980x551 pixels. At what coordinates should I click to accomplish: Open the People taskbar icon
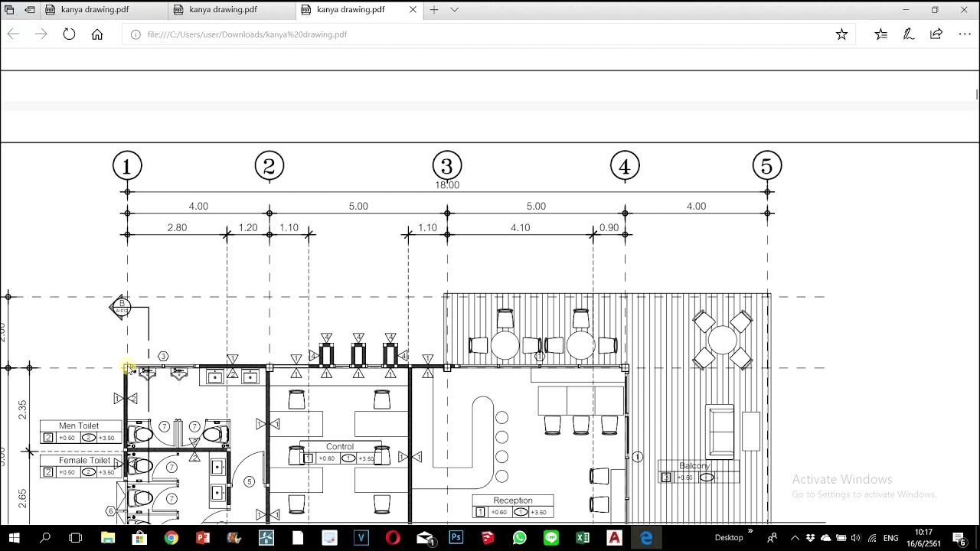point(773,538)
